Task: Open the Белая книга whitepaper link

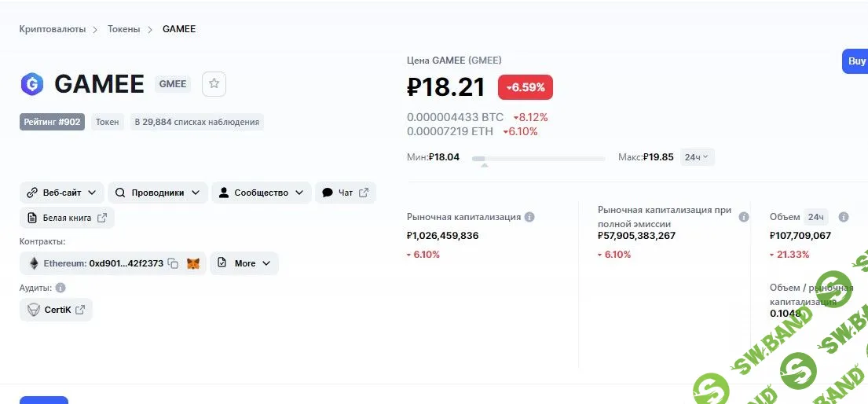Action: (x=67, y=218)
